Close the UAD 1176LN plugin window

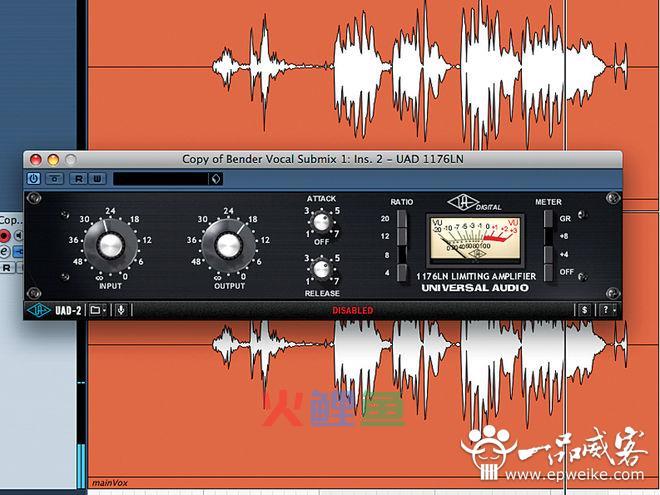coord(36,160)
